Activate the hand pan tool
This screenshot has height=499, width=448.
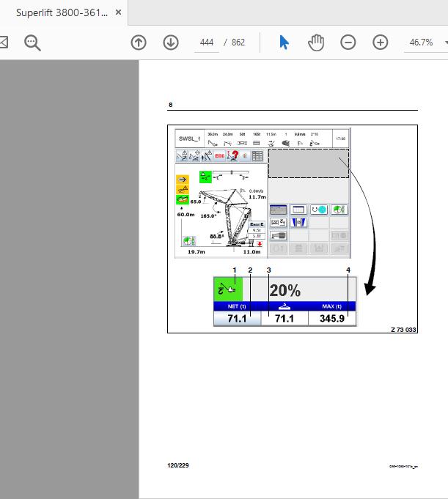coord(316,42)
